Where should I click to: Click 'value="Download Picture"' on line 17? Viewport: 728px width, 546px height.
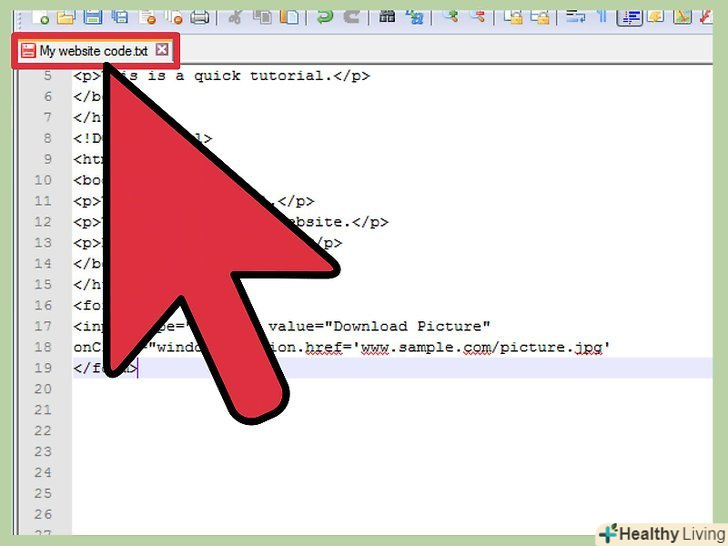click(x=379, y=326)
